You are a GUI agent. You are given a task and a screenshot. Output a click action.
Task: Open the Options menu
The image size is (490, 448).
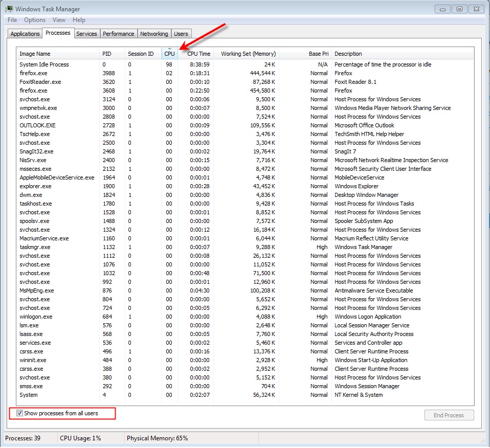35,19
